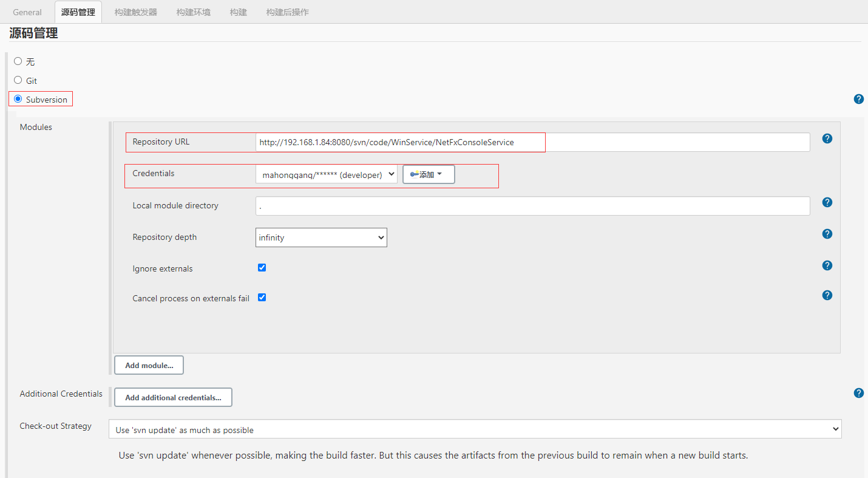Click the Additional Credentials label

61,394
